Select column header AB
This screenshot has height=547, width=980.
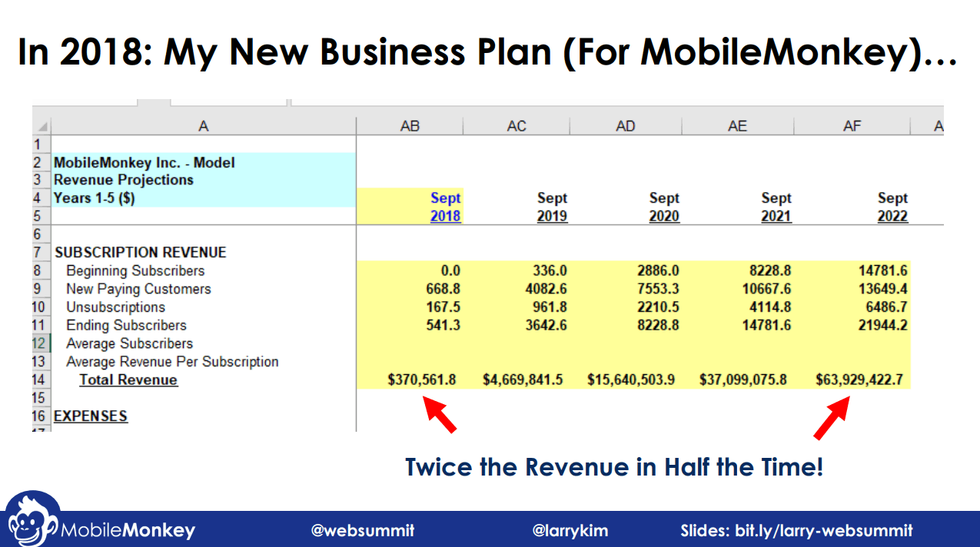click(410, 126)
